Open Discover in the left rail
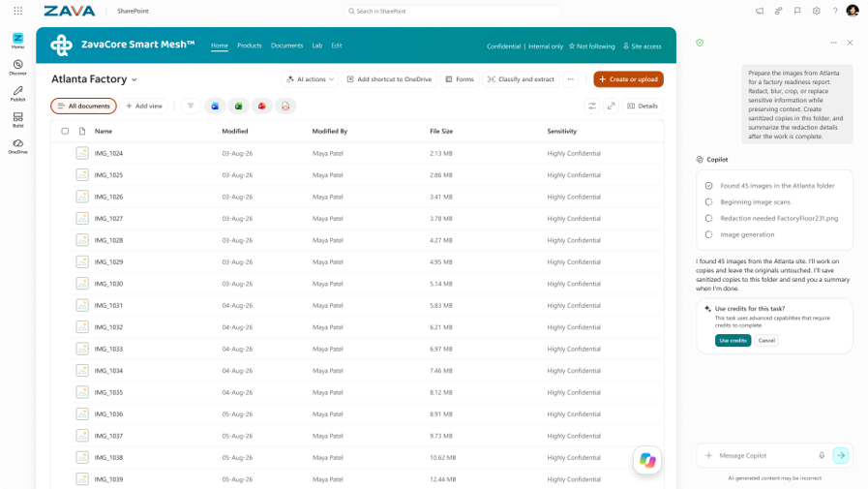The width and height of the screenshot is (868, 489). point(17,67)
